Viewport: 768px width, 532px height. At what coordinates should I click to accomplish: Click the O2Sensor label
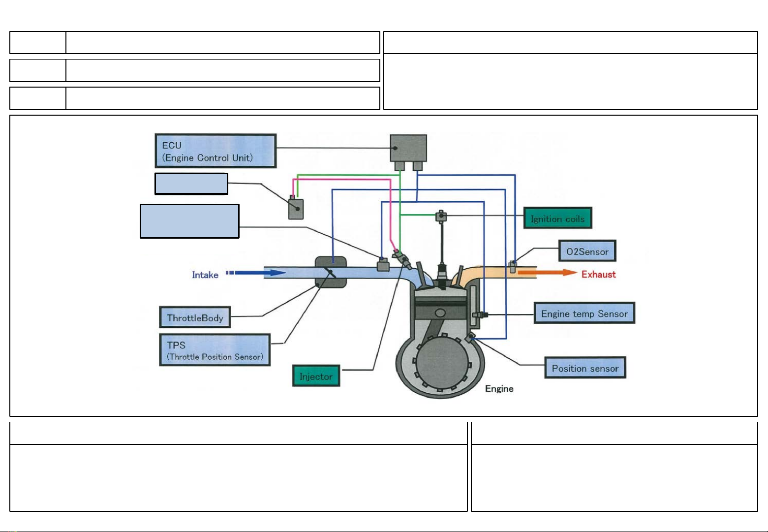coord(587,251)
